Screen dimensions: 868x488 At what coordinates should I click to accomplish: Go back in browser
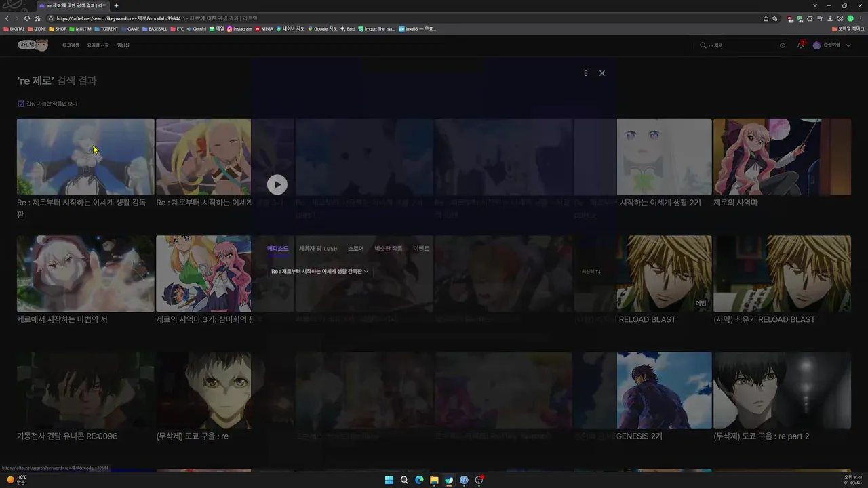coord(7,18)
